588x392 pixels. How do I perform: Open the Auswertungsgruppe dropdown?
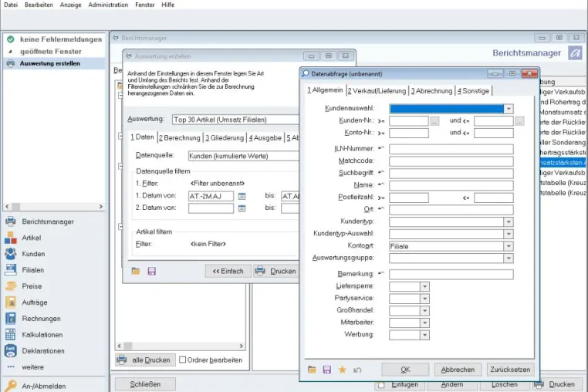point(509,258)
